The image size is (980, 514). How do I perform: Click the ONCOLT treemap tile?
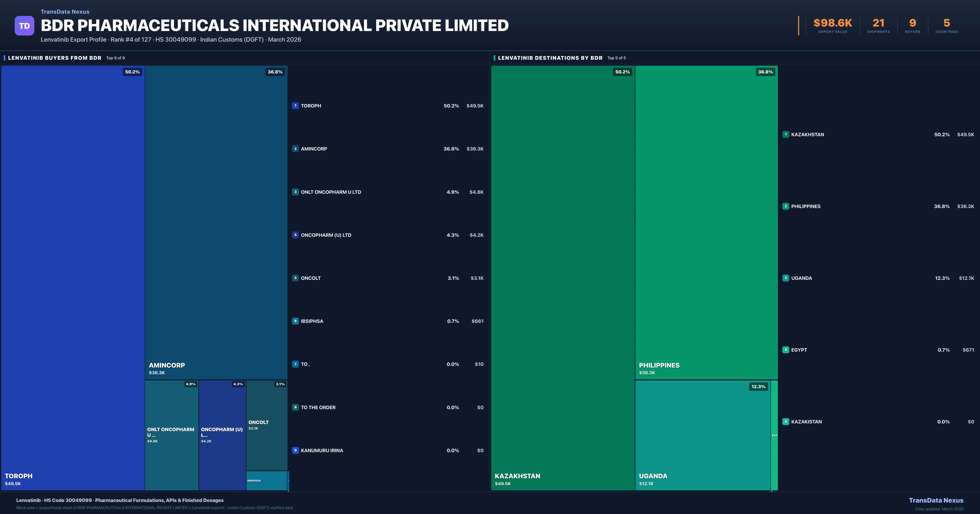point(266,425)
